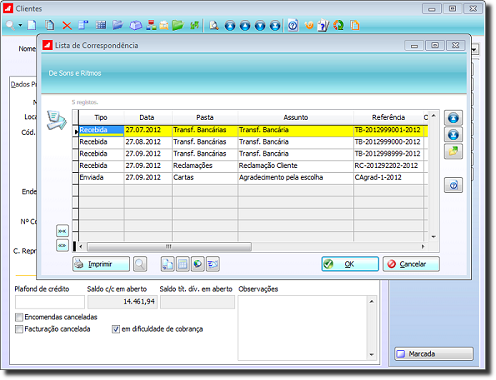The width and height of the screenshot is (496, 380).
Task: Click the purple 3D box icon
Action: (x=136, y=25)
